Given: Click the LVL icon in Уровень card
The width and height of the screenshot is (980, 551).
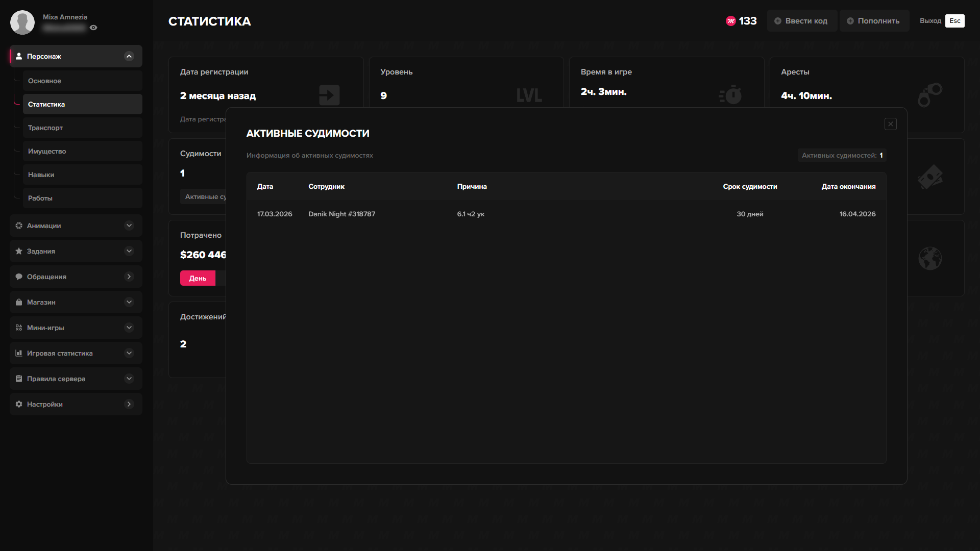Looking at the screenshot, I should [x=529, y=95].
